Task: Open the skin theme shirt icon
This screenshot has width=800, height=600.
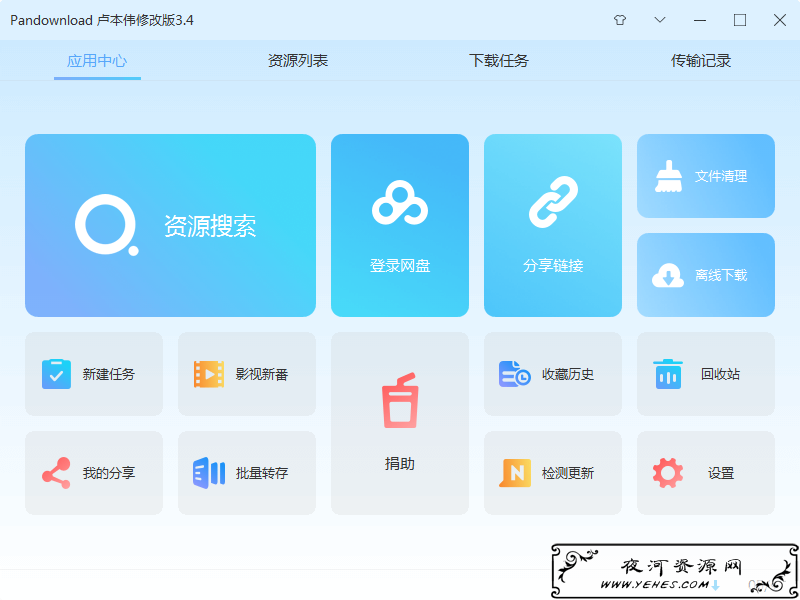Action: (620, 20)
